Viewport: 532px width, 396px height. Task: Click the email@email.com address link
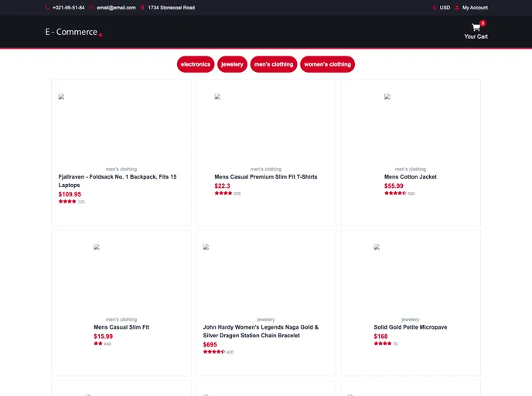pos(116,8)
